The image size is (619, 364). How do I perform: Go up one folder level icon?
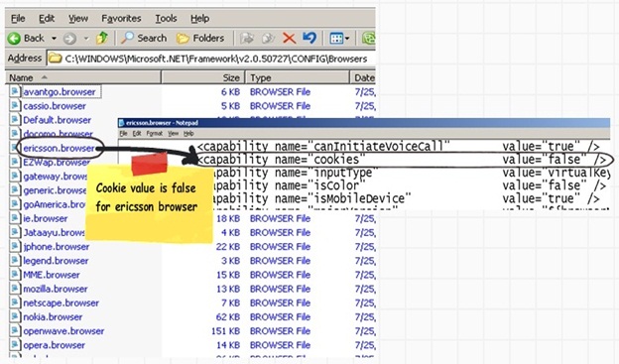(x=102, y=38)
